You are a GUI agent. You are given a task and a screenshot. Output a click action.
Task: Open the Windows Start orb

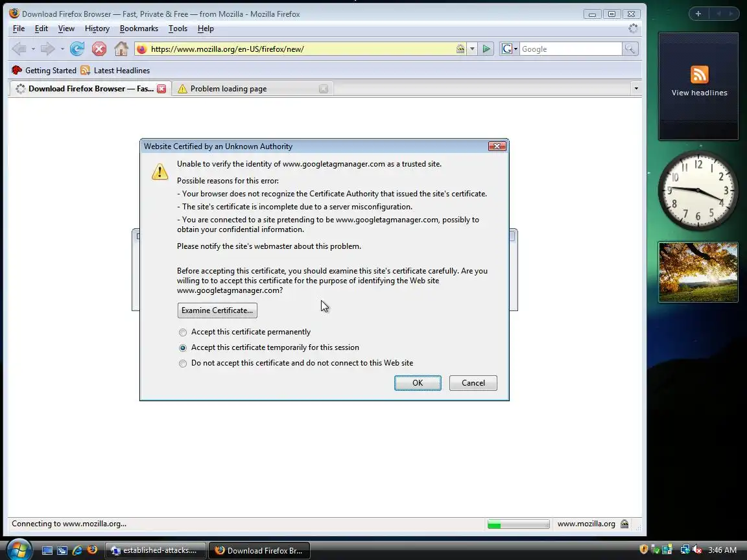pos(18,549)
